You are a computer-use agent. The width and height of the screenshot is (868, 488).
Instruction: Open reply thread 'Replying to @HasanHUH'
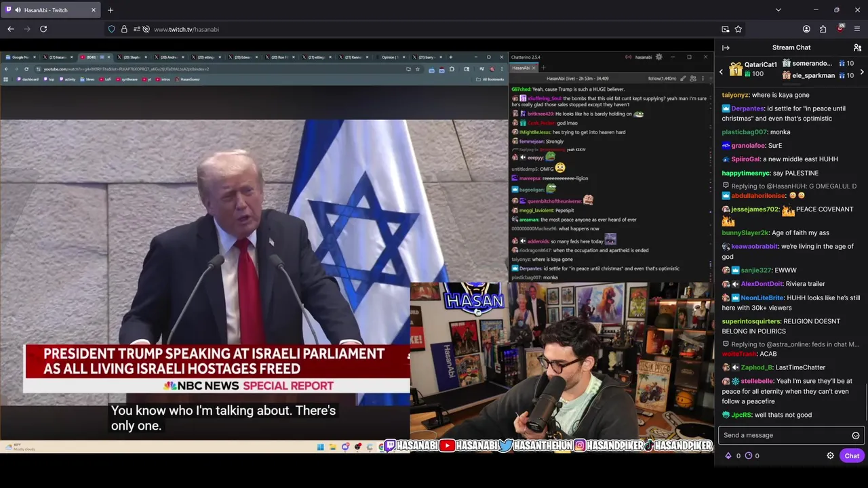tap(790, 186)
